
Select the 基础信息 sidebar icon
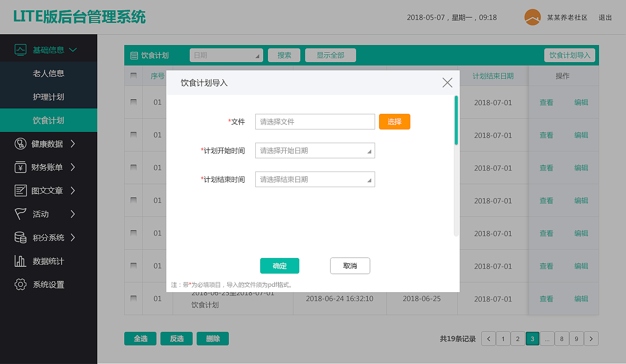pos(20,49)
